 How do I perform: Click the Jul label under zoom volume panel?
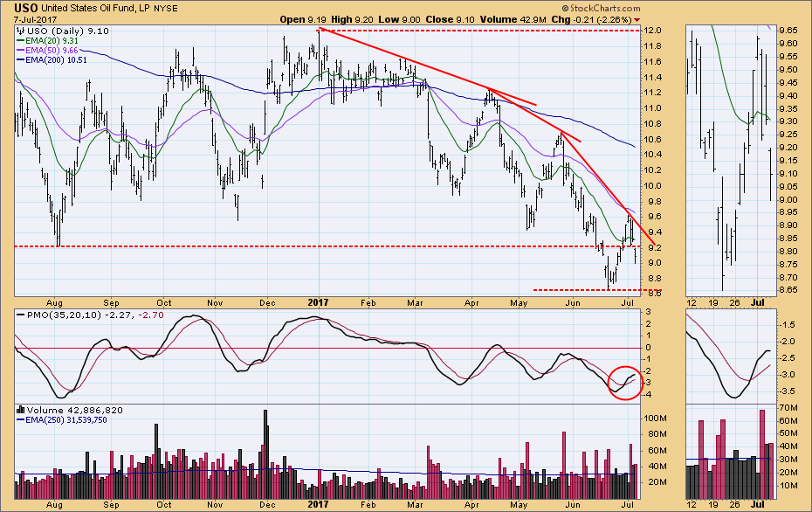tap(758, 504)
